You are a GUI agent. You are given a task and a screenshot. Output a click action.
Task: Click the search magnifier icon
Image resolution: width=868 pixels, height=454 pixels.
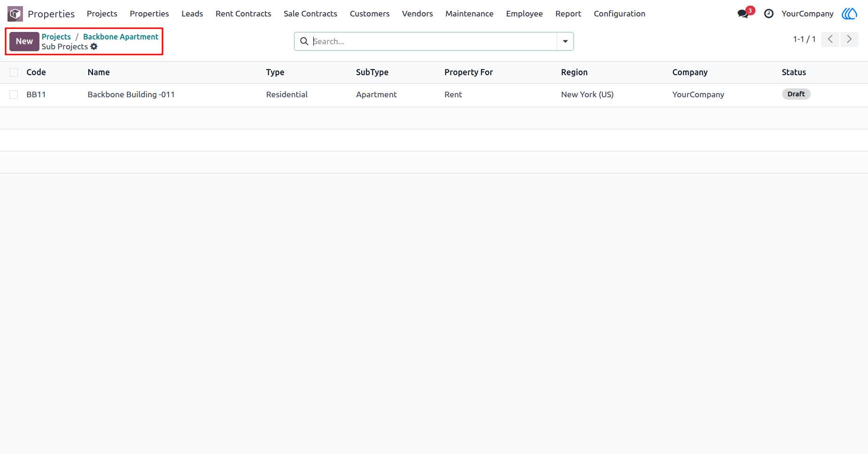pos(304,41)
